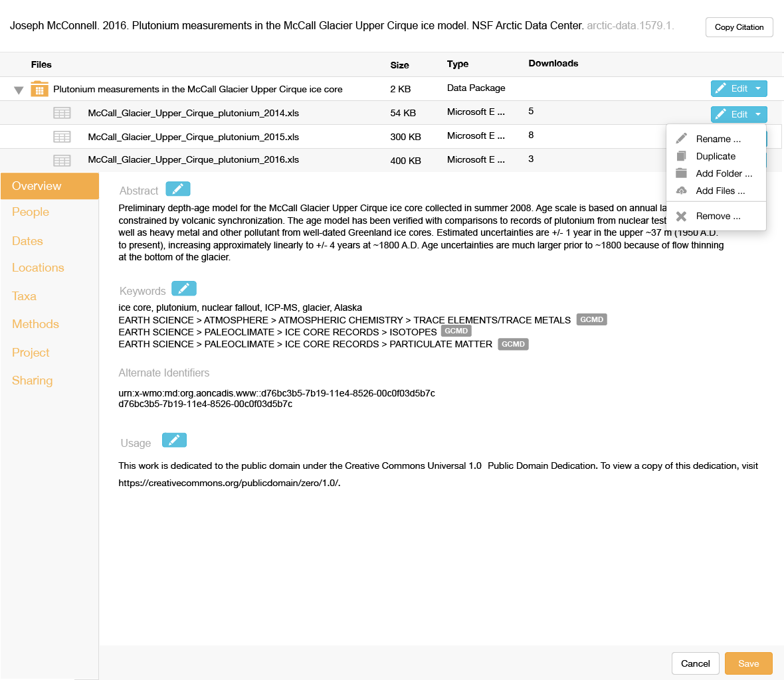
Task: Open the Methods section tab
Action: point(35,324)
